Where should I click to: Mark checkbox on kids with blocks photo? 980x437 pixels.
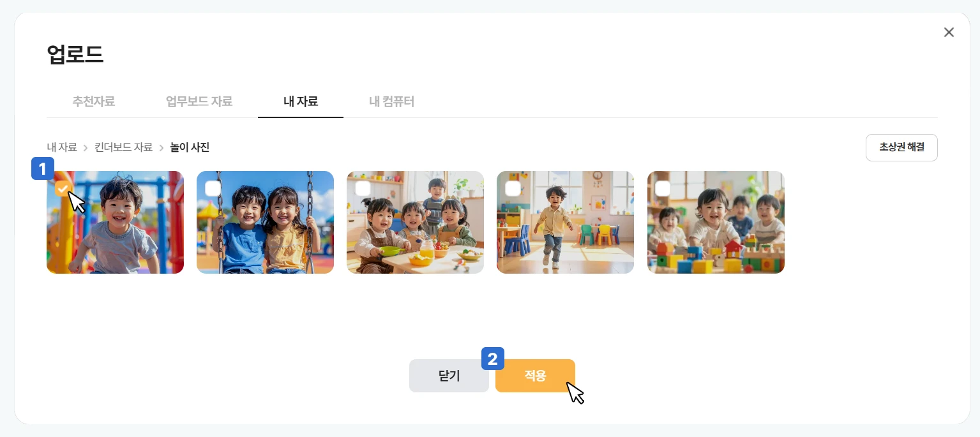663,188
